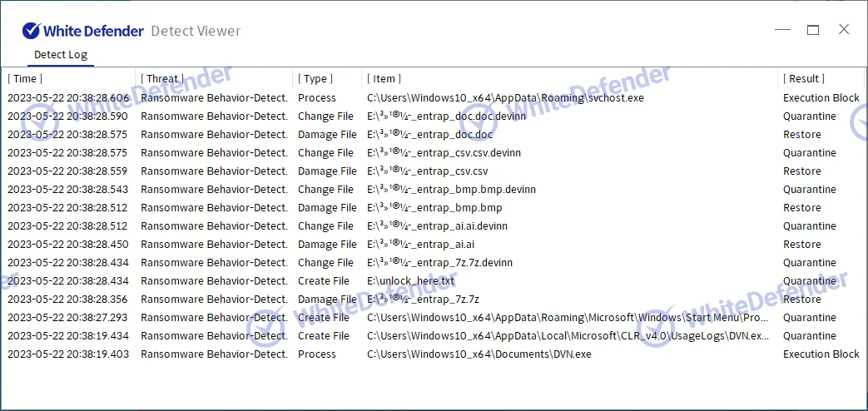Screen dimensions: 868x411
Task: Switch to the Detect Log tab
Action: point(60,55)
